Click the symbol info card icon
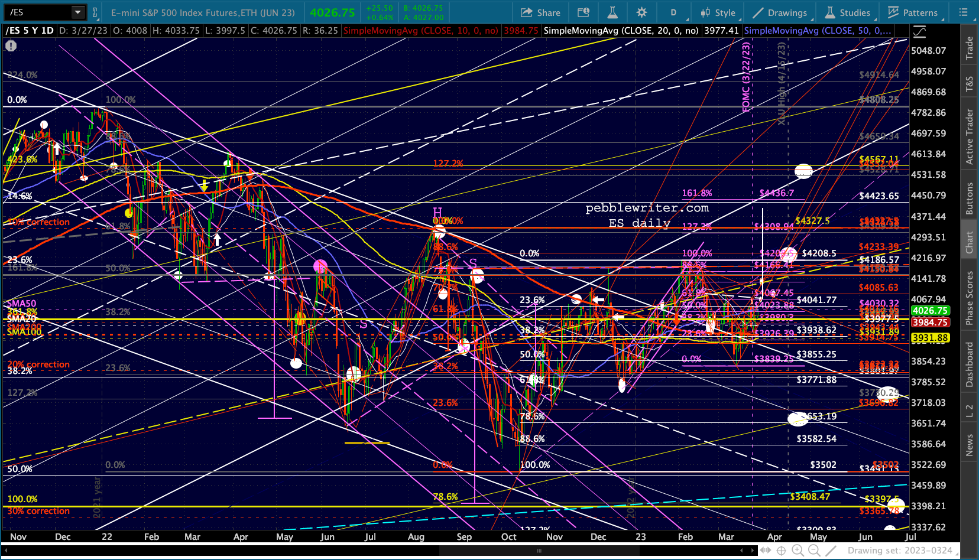 point(583,12)
